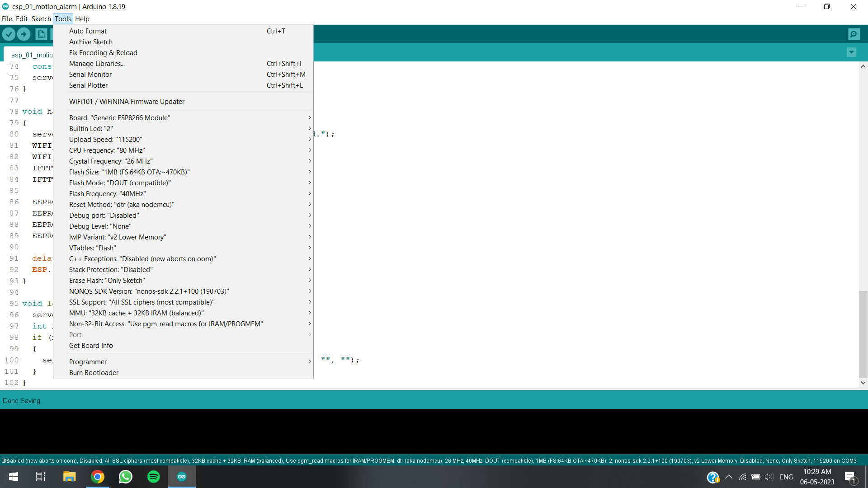Open the Wi-Fi icon in the system tray
868x488 pixels.
pos(743,476)
